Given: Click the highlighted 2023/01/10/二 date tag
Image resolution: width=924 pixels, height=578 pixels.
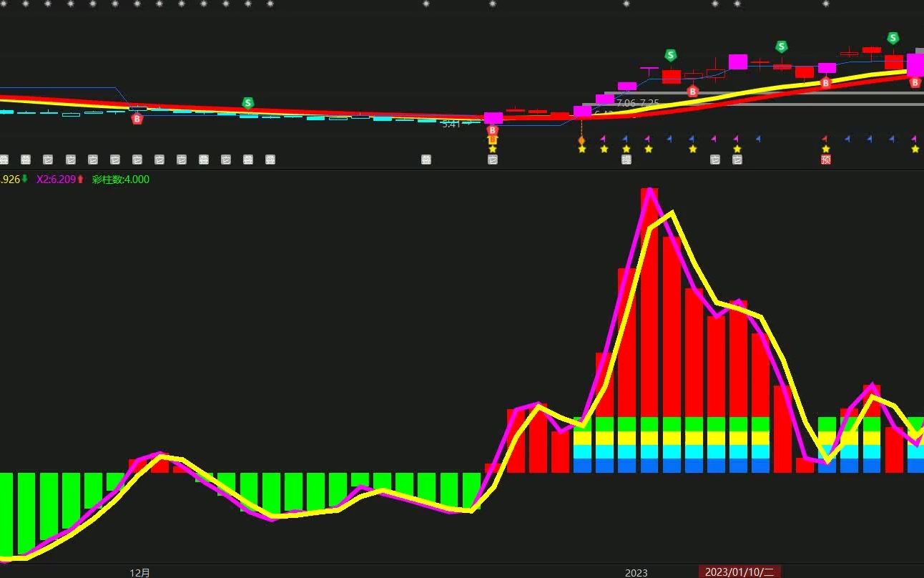Looking at the screenshot, I should 739,572.
